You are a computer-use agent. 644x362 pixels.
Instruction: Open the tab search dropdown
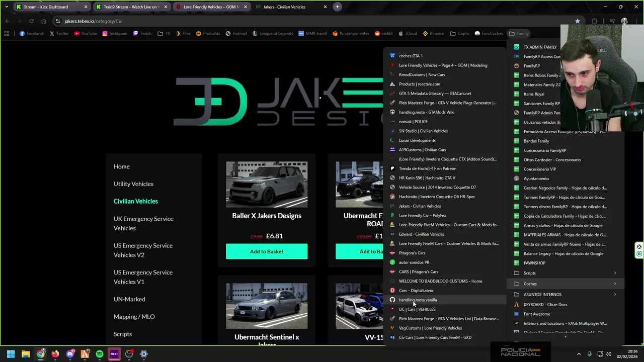click(x=7, y=7)
